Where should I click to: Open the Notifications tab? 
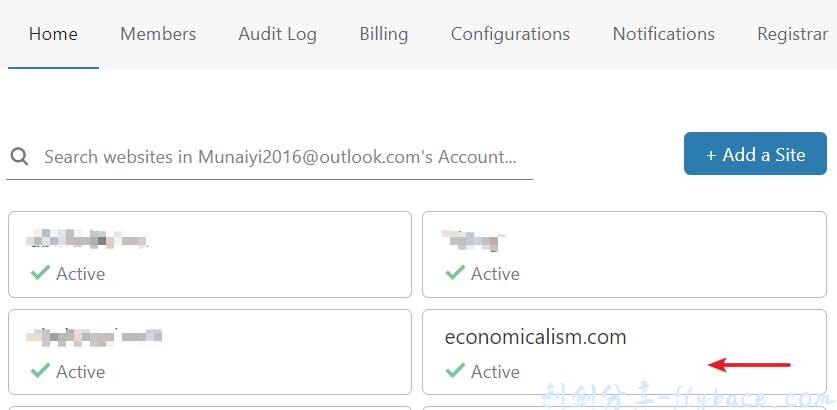663,34
